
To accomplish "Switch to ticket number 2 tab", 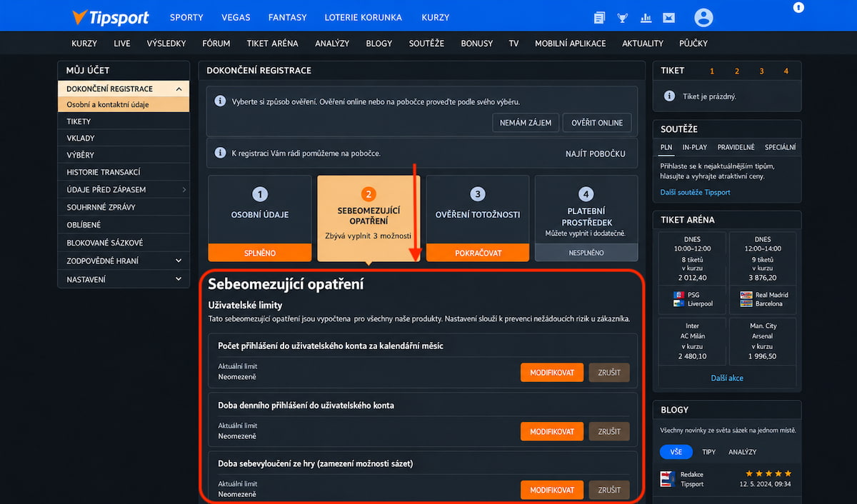I will (x=736, y=71).
